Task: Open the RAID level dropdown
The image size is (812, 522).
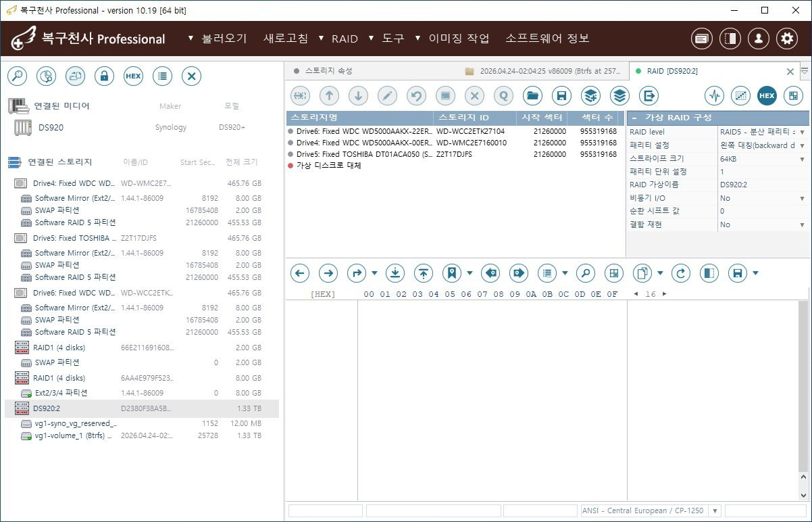Action: click(803, 133)
